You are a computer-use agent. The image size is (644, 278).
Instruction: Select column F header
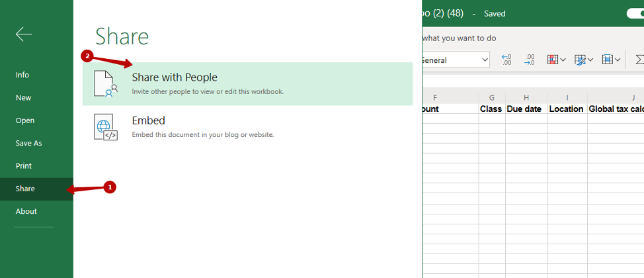[x=450, y=98]
